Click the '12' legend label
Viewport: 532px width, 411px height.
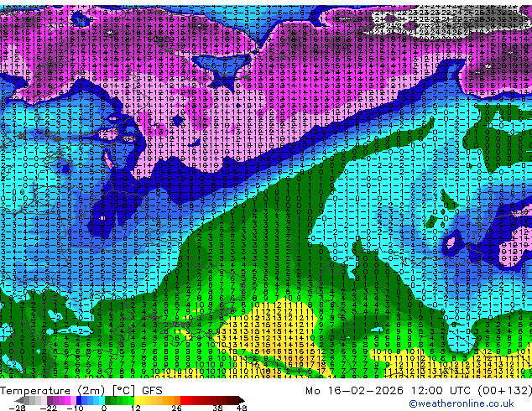[136, 408]
